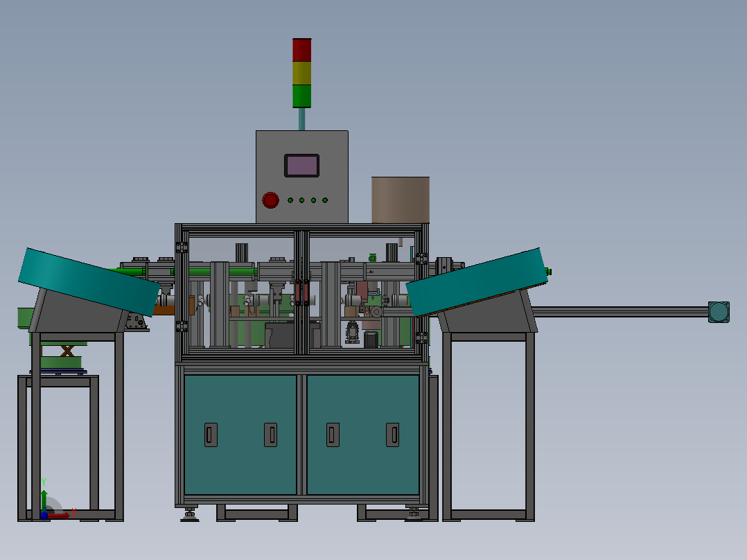This screenshot has width=747, height=560.
Task: Select the gray control box housing
Action: 302,177
